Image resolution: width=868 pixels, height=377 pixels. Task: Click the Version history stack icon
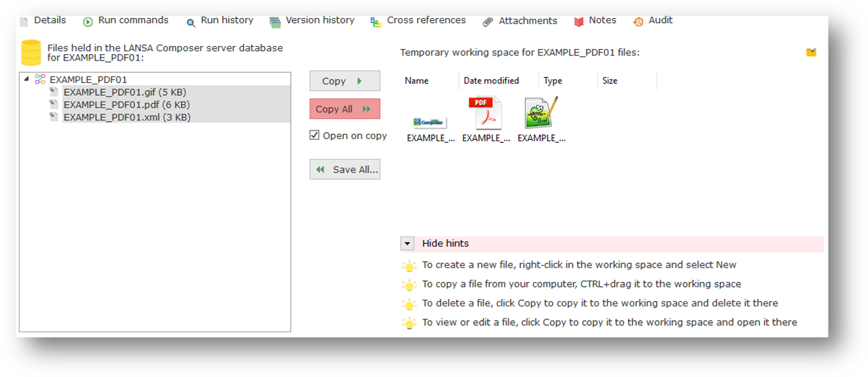(x=275, y=22)
